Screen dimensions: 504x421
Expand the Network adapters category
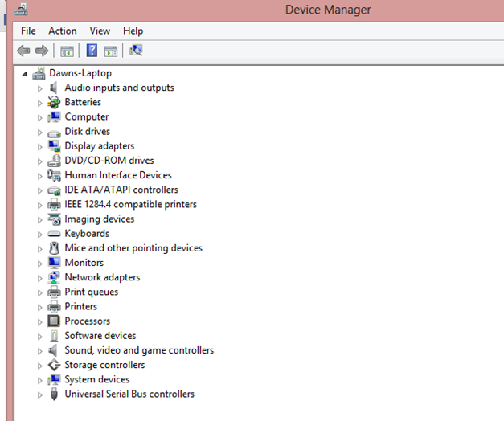click(39, 278)
